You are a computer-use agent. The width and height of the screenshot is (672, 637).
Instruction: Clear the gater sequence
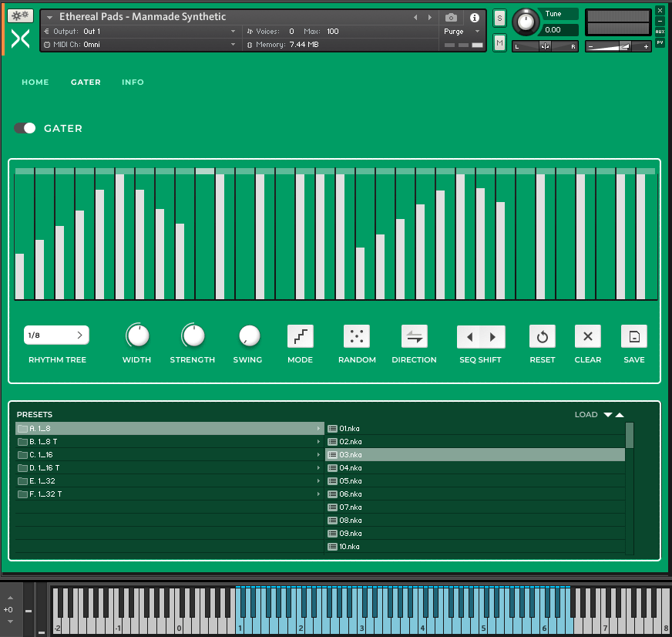[588, 336]
